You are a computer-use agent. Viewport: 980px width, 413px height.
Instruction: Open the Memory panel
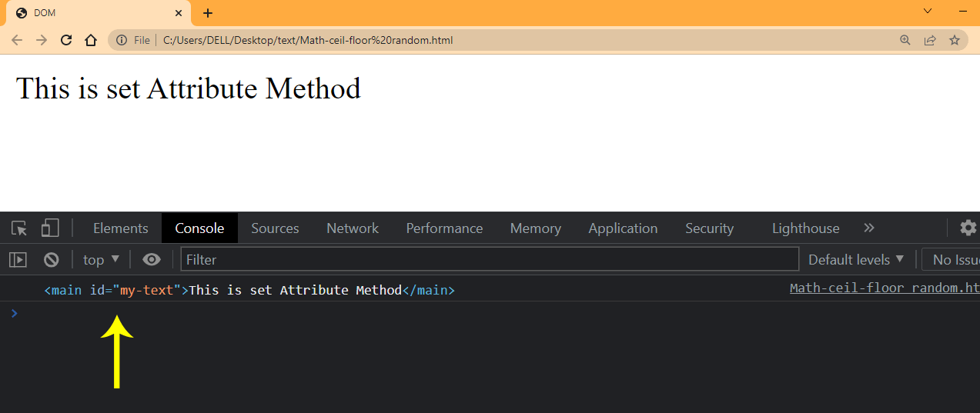point(535,228)
